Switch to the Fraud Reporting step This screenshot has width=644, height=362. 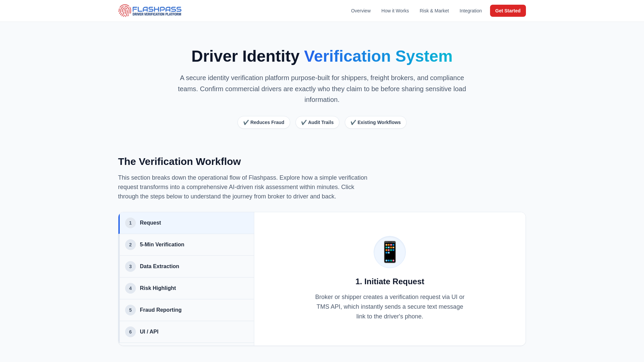[186, 310]
